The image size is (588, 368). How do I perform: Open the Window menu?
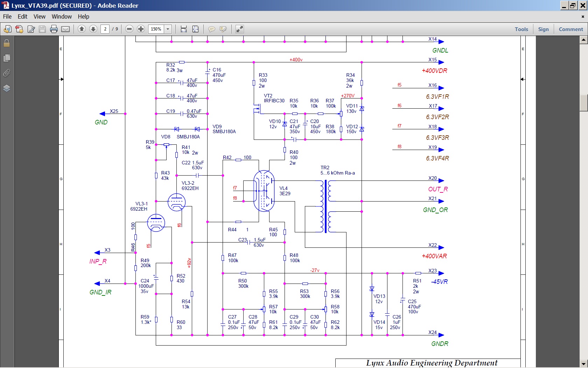click(62, 16)
